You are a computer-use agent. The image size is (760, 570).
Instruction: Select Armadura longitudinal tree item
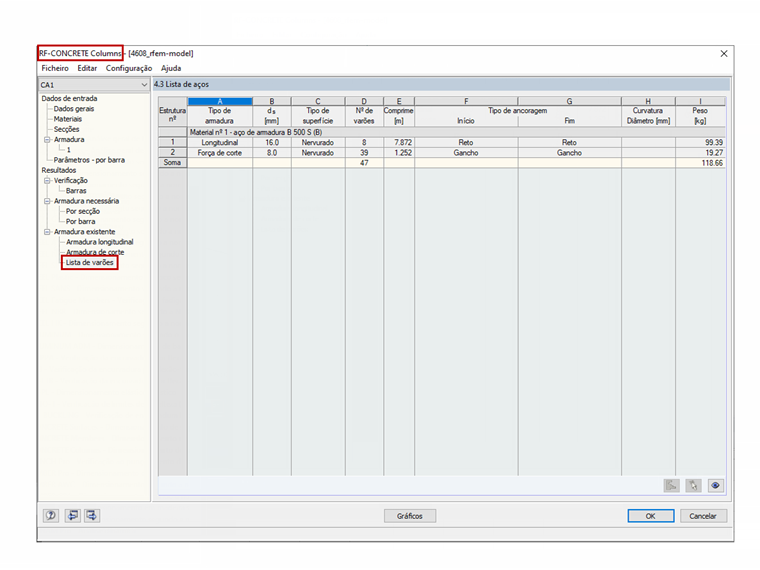(x=99, y=242)
